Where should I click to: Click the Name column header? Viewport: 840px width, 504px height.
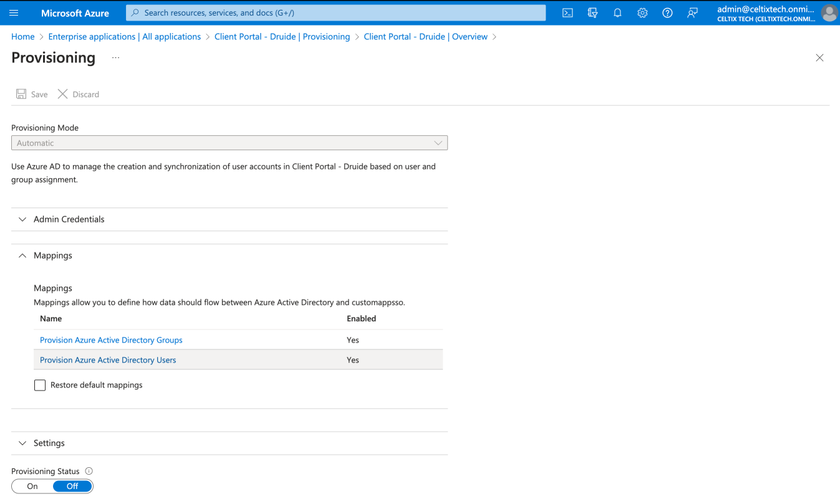[x=51, y=318]
